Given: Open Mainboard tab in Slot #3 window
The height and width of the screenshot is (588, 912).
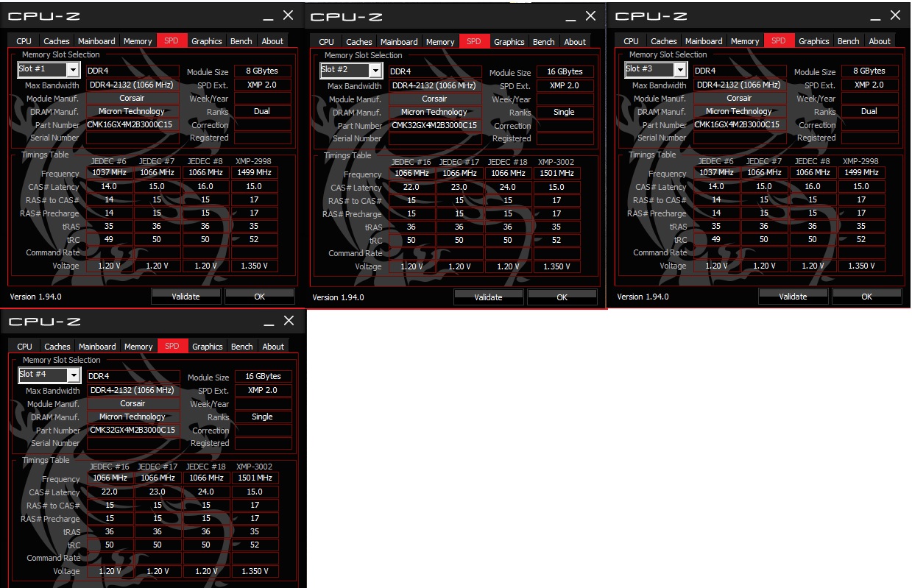Looking at the screenshot, I should tap(704, 41).
